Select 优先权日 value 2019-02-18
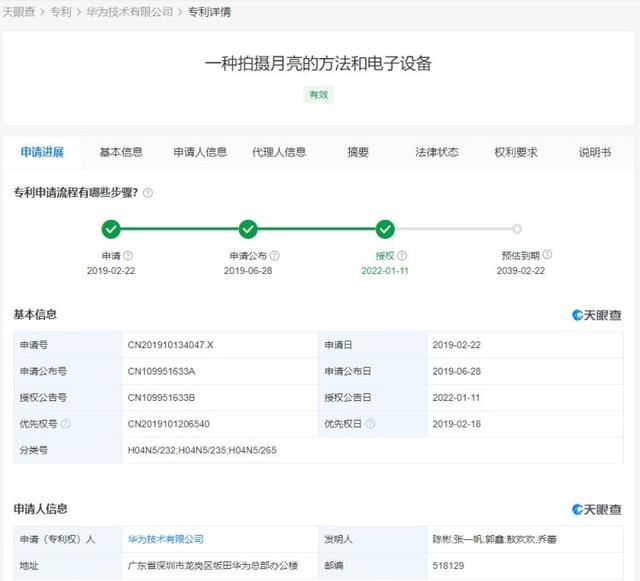 (457, 424)
